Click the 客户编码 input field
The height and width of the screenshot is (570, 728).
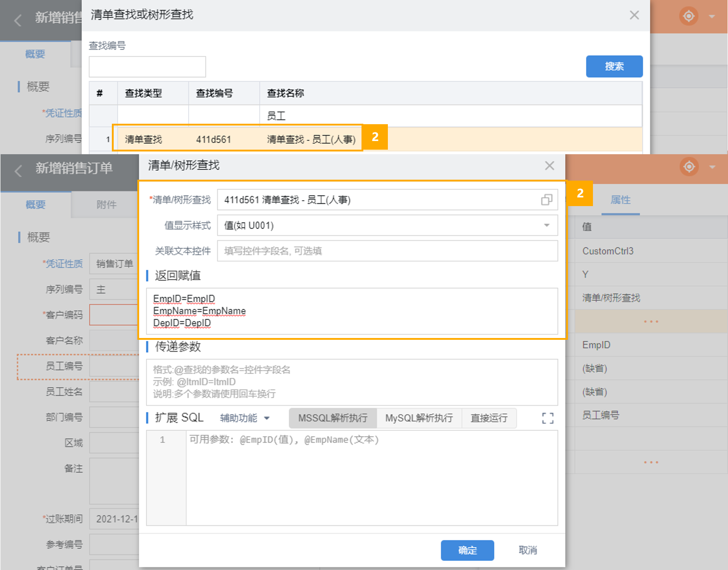(114, 315)
